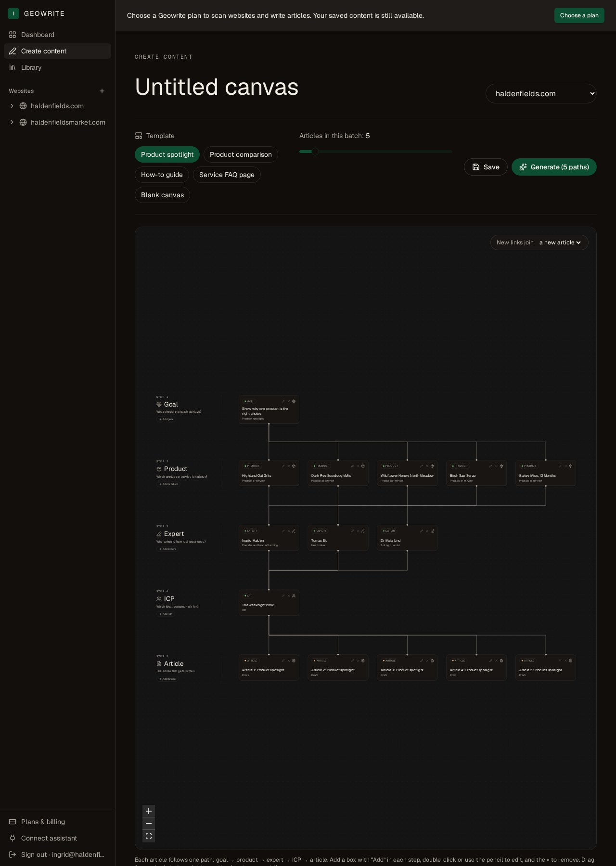Go to Library in the sidebar
The width and height of the screenshot is (616, 866).
(57, 67)
